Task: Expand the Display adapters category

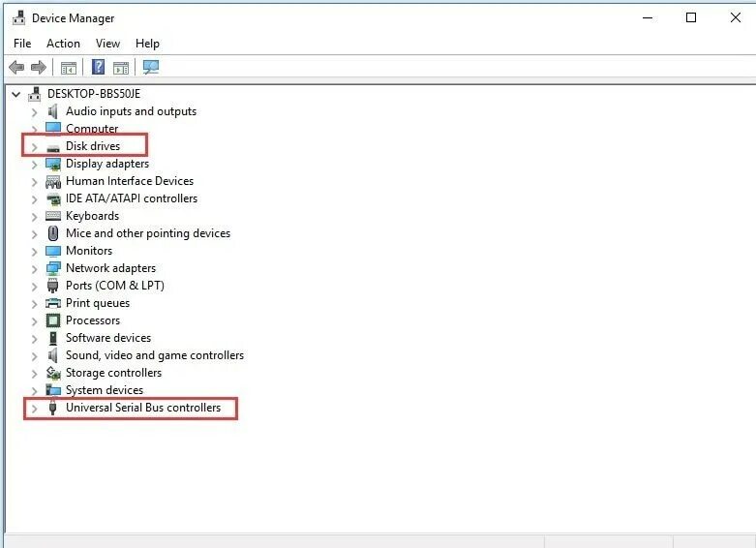Action: (34, 165)
